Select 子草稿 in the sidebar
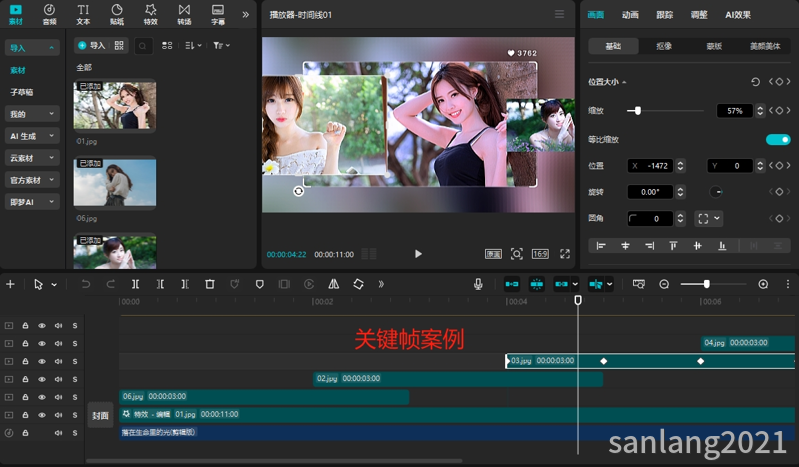 (22, 92)
